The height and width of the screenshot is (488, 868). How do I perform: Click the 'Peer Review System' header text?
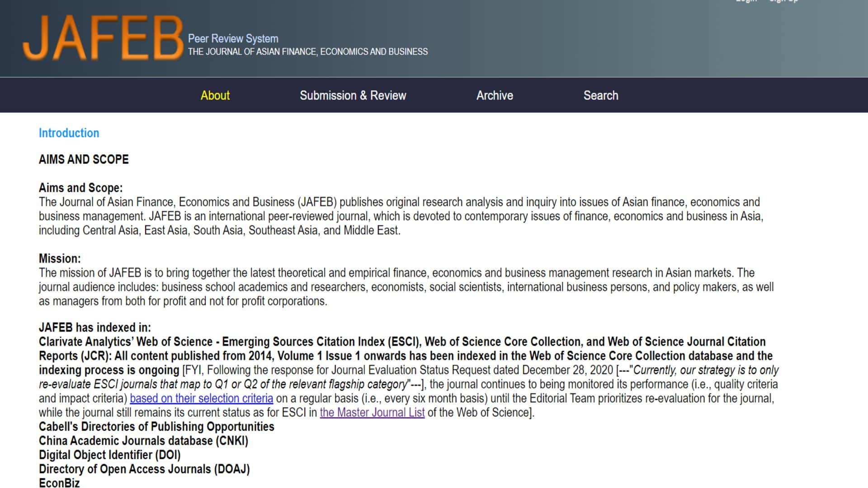point(233,38)
